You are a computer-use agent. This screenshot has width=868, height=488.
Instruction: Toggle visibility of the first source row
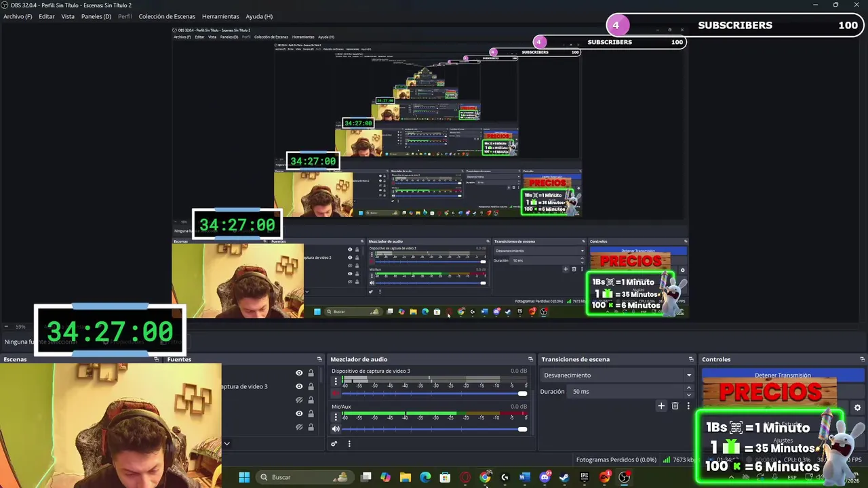coord(299,373)
